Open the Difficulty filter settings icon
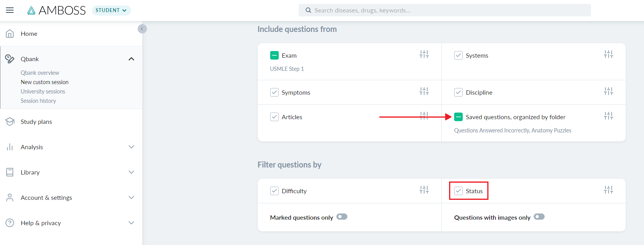 pyautogui.click(x=424, y=190)
